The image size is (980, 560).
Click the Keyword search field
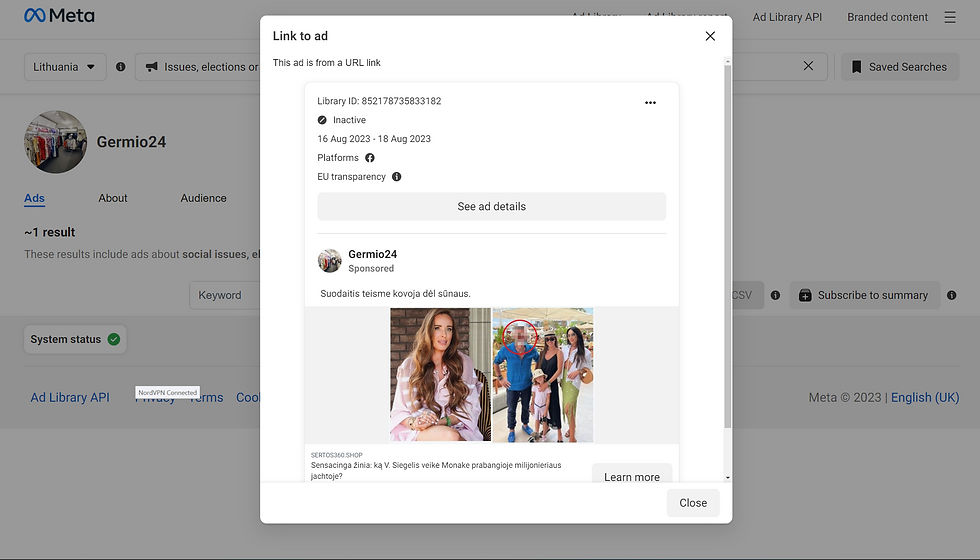(225, 295)
